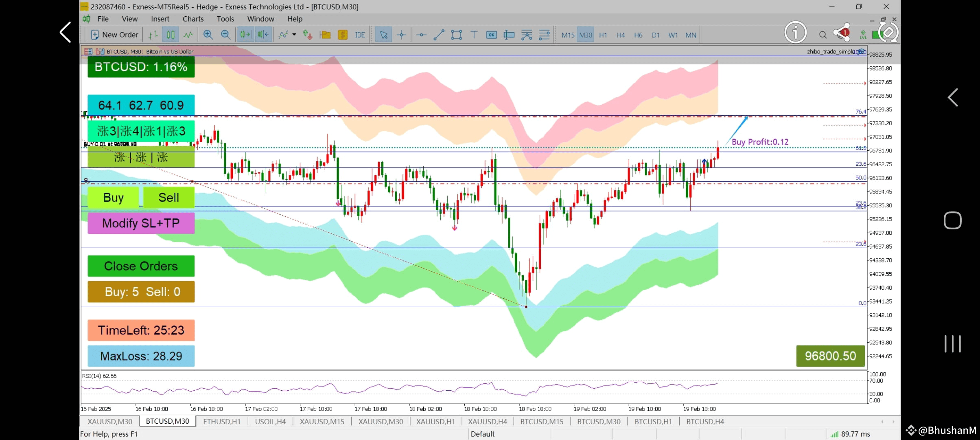Image resolution: width=980 pixels, height=440 pixels.
Task: Switch to the ETHUSD,H1 chart tab
Action: click(x=222, y=421)
